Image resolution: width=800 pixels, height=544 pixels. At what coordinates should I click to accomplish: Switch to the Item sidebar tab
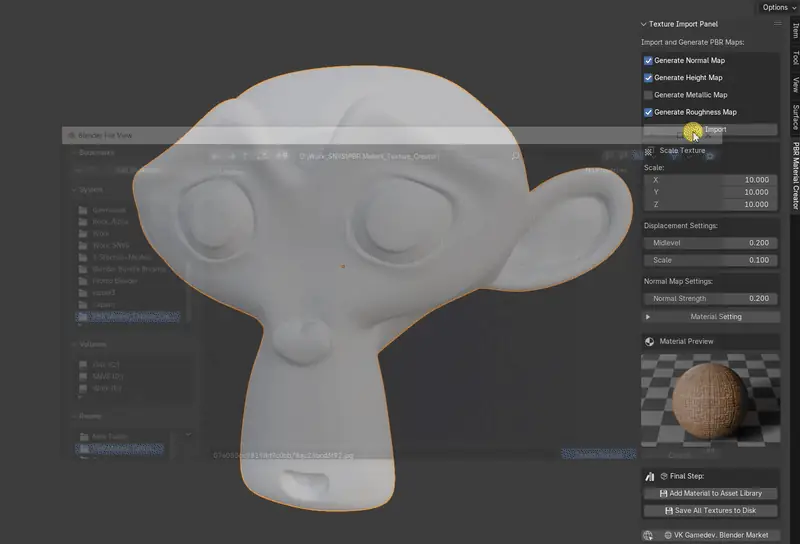[x=795, y=30]
